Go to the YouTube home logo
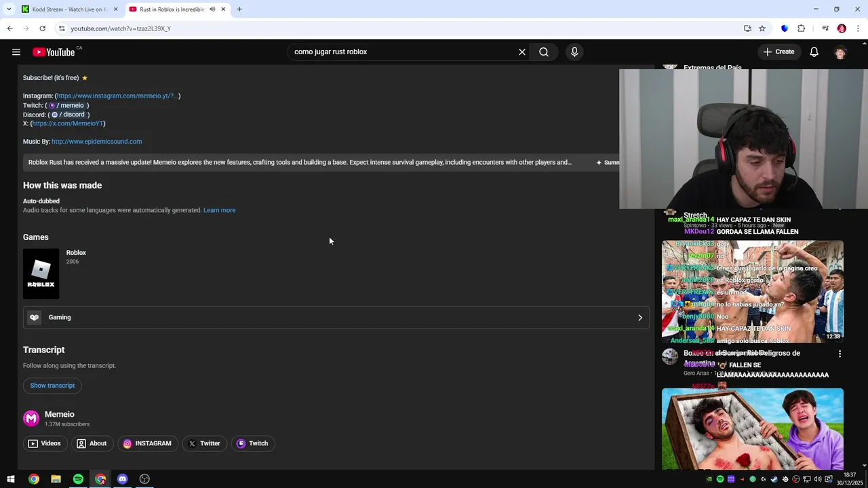The height and width of the screenshot is (488, 868). pos(54,52)
